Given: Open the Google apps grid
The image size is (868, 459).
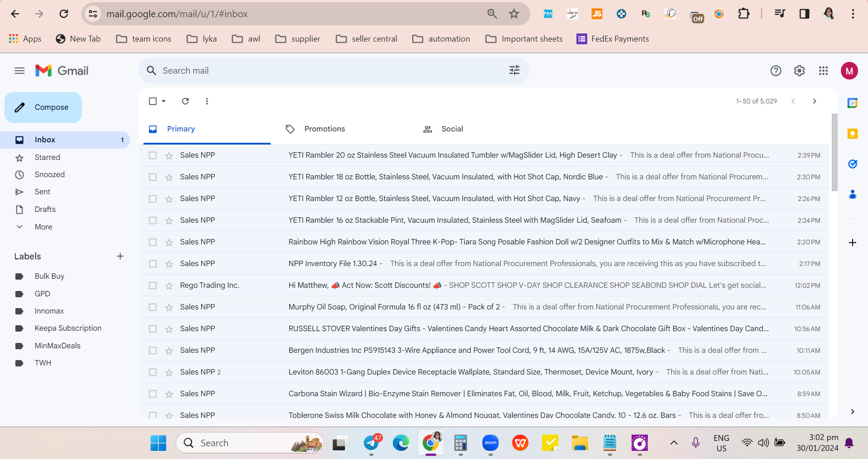Looking at the screenshot, I should pos(823,70).
